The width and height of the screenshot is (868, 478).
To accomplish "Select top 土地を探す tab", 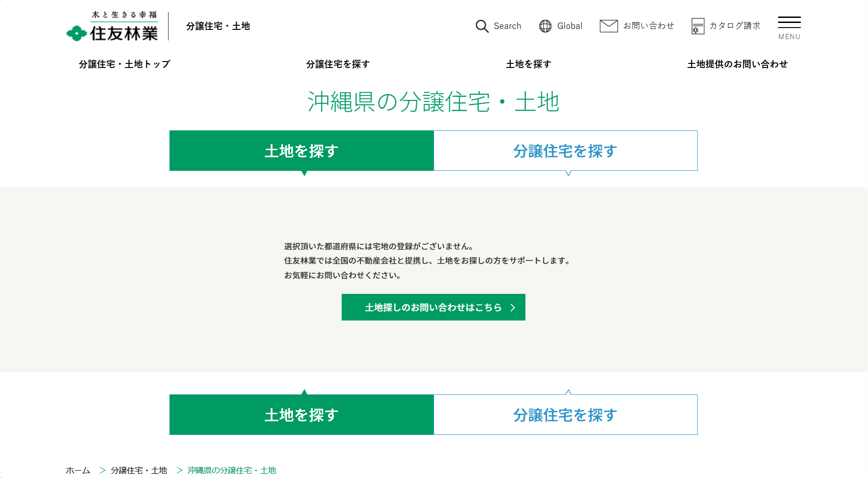I will tap(301, 151).
